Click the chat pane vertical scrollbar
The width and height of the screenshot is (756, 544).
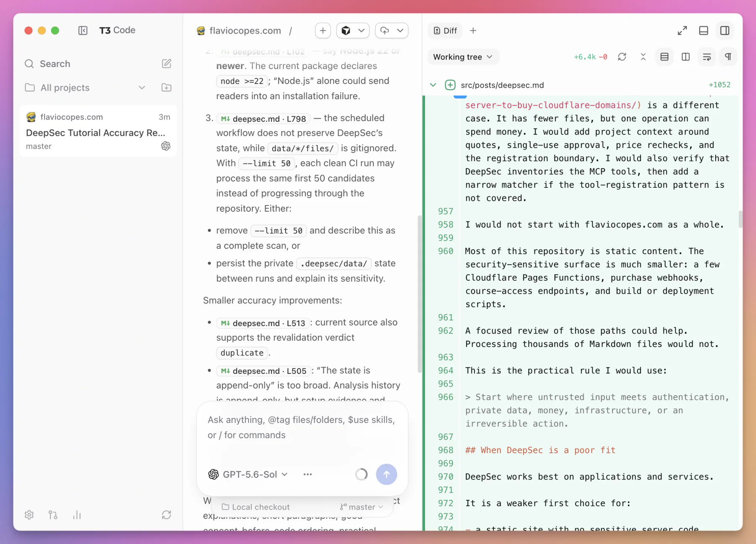click(419, 294)
